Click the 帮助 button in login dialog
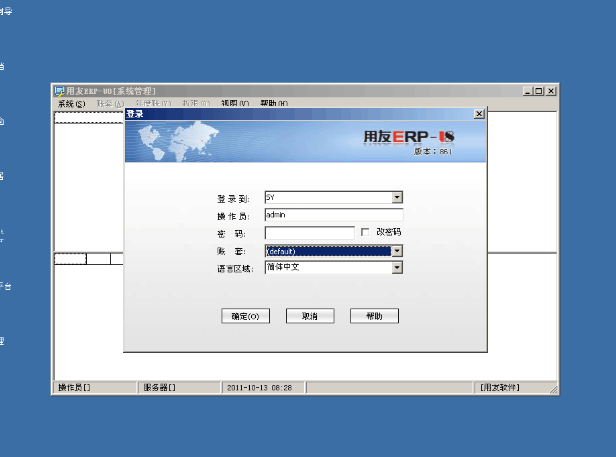616x457 pixels. point(374,316)
